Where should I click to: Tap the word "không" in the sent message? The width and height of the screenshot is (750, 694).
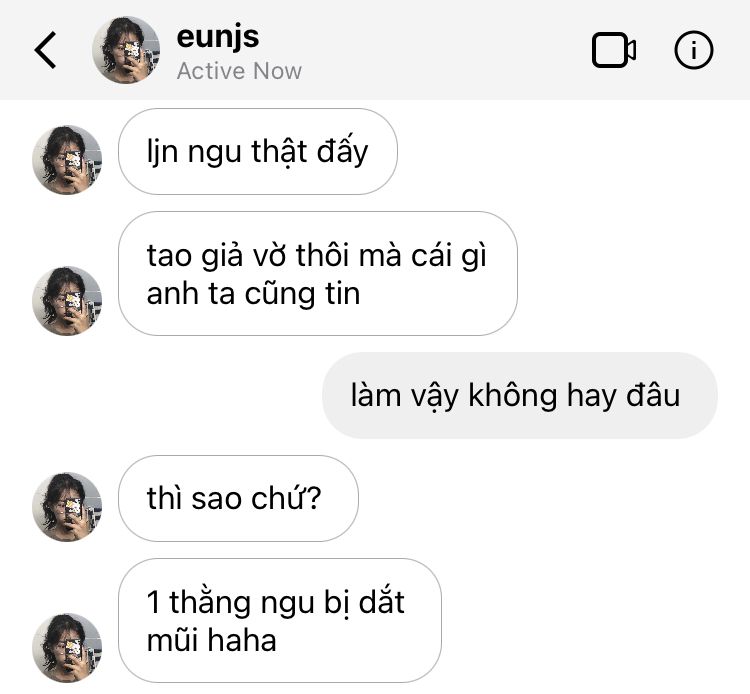512,396
